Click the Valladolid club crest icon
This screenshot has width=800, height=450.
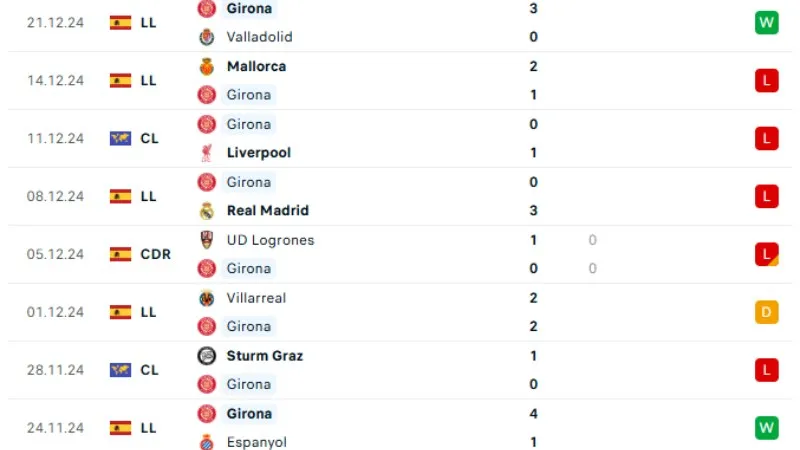click(207, 37)
